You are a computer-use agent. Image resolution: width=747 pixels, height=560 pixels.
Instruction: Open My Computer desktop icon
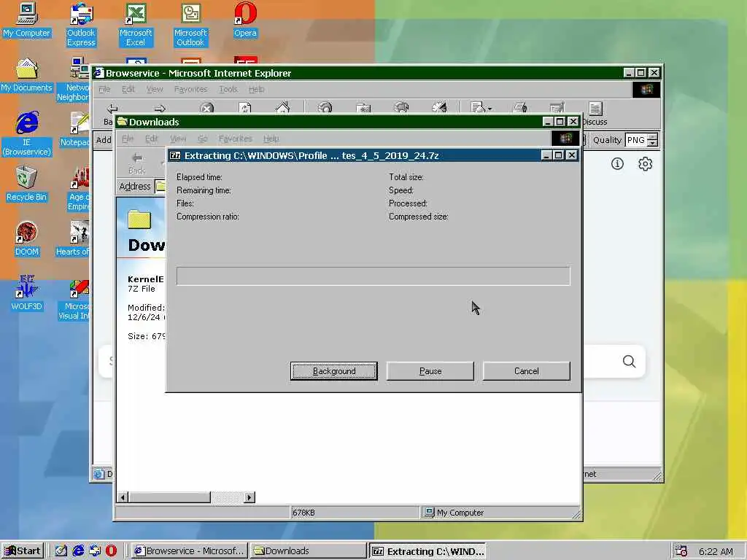[x=27, y=20]
